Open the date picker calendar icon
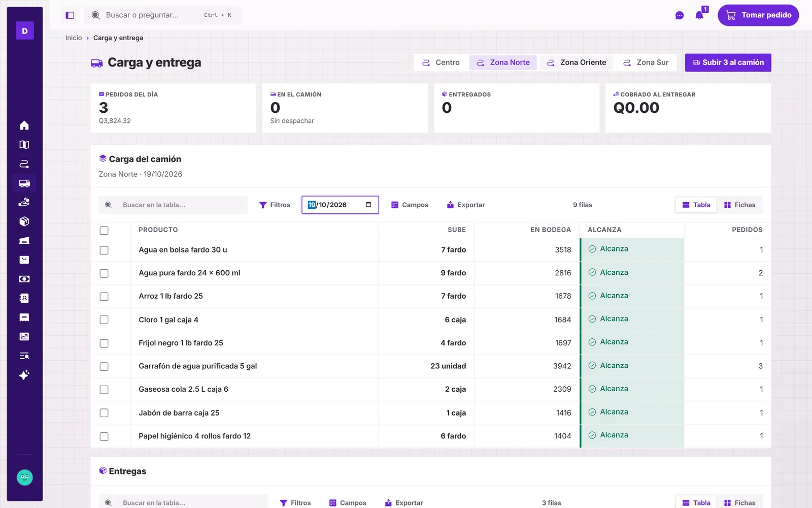The image size is (812, 508). coord(368,205)
